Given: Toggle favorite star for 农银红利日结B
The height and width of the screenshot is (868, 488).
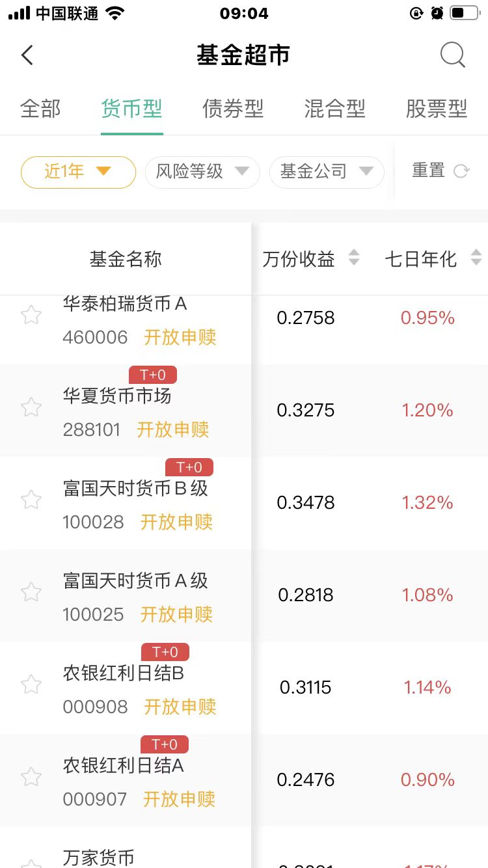Looking at the screenshot, I should (x=31, y=685).
